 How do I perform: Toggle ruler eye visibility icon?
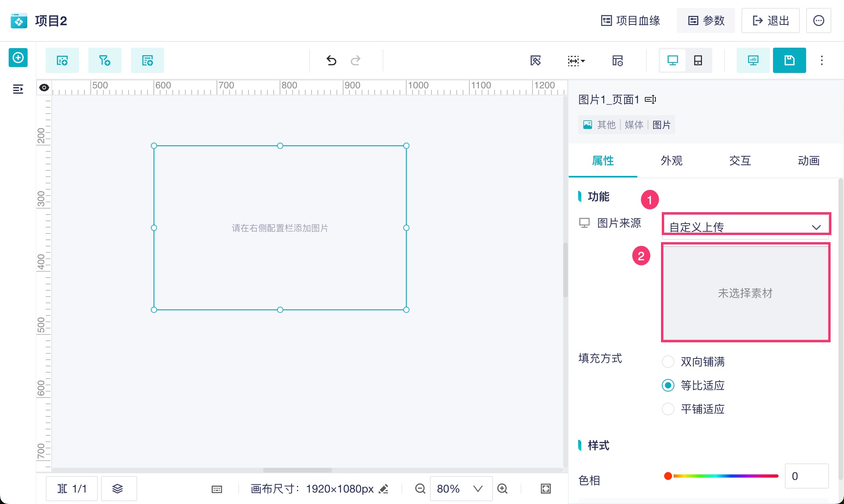point(44,88)
